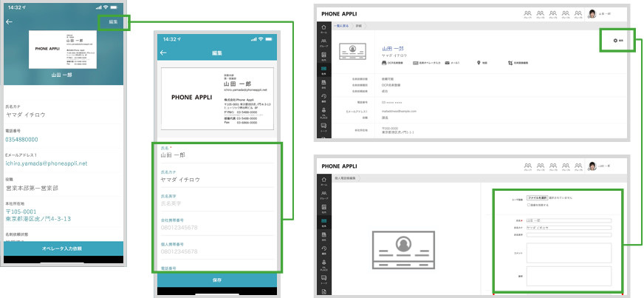Screen dimensions: 644x298
Task: Click the トーク chat sidebar icon on web edit page
Action: coord(324,279)
